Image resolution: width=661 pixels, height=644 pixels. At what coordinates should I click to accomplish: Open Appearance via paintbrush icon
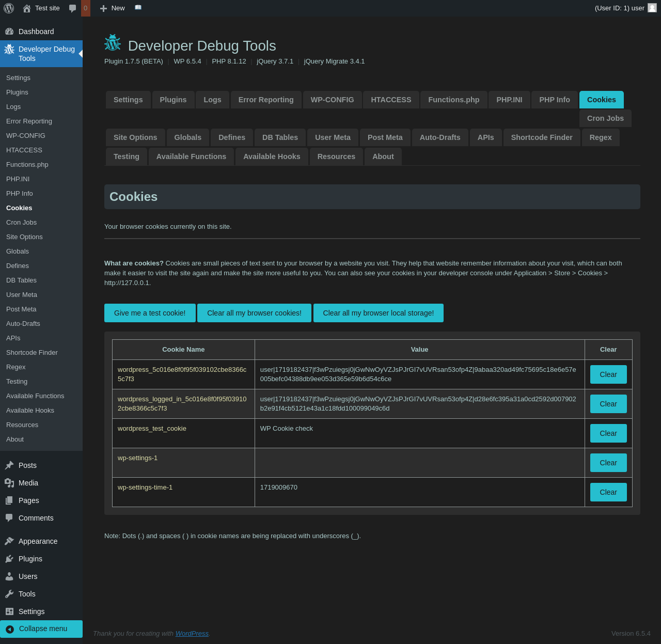[9, 541]
